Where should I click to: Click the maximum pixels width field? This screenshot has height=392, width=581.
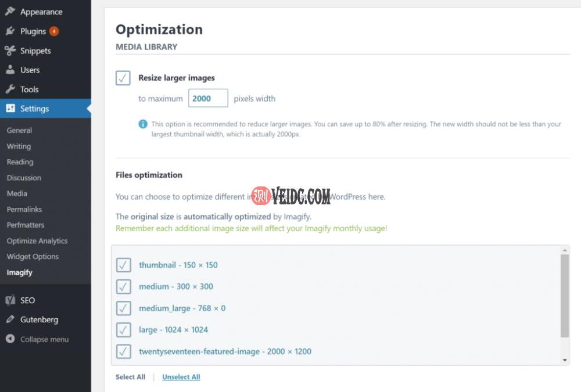tap(208, 98)
